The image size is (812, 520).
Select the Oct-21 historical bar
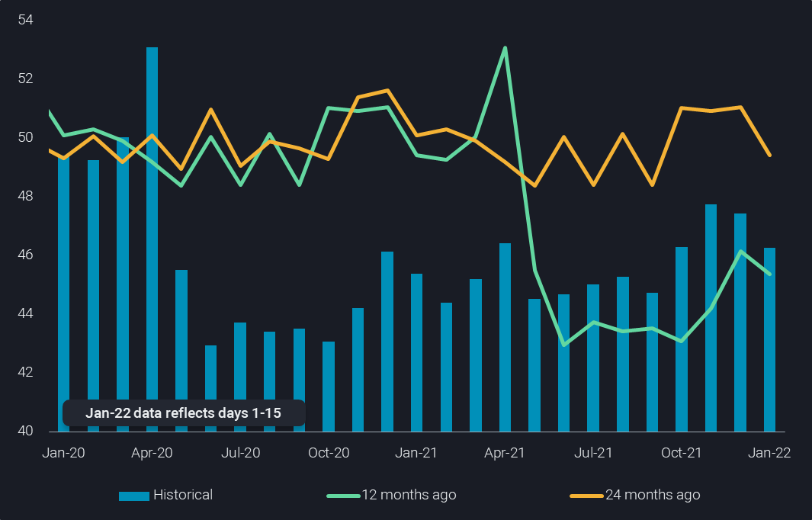coord(682,339)
